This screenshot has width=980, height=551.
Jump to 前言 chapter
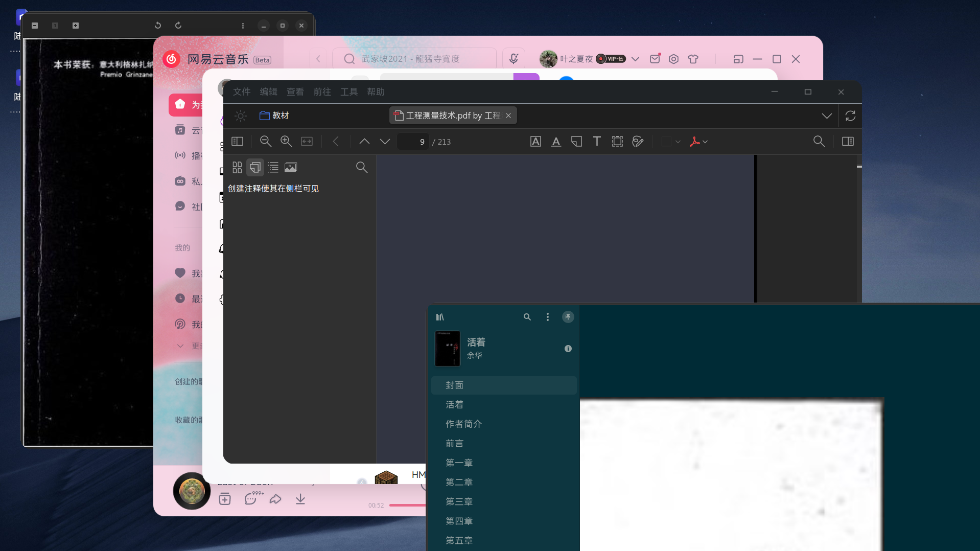pyautogui.click(x=504, y=444)
